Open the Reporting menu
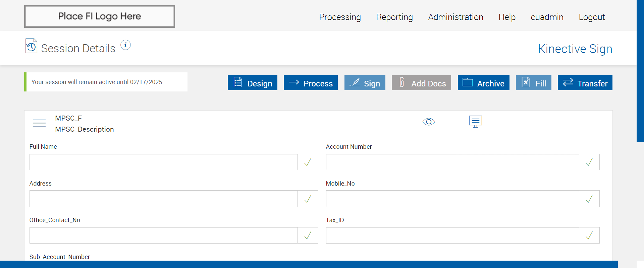The width and height of the screenshot is (644, 268). tap(394, 17)
